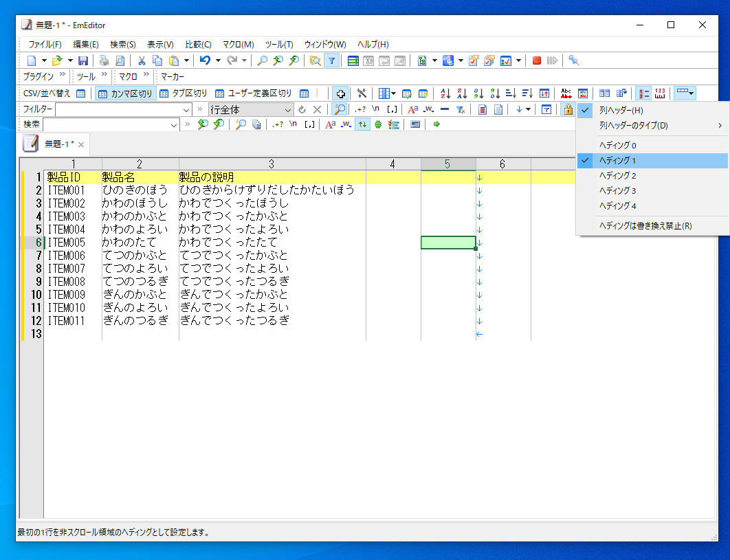Click the Find magnifier icon in main toolbar
The width and height of the screenshot is (730, 560).
coord(262,61)
